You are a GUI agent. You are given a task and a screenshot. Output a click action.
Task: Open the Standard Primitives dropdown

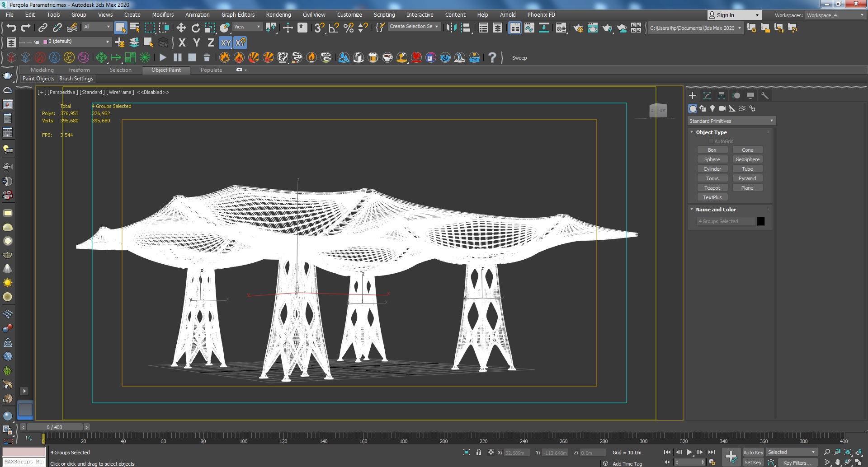click(x=731, y=121)
